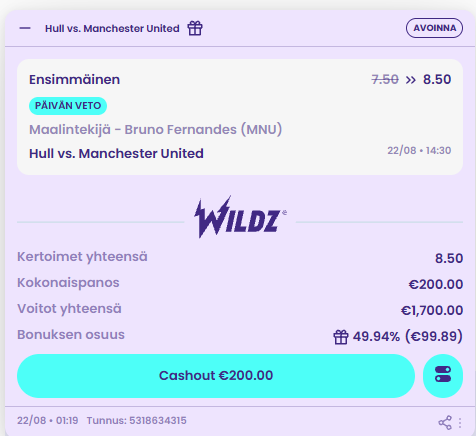This screenshot has width=476, height=436.
Task: Click the boosted odds value 8.50
Action: pos(437,80)
